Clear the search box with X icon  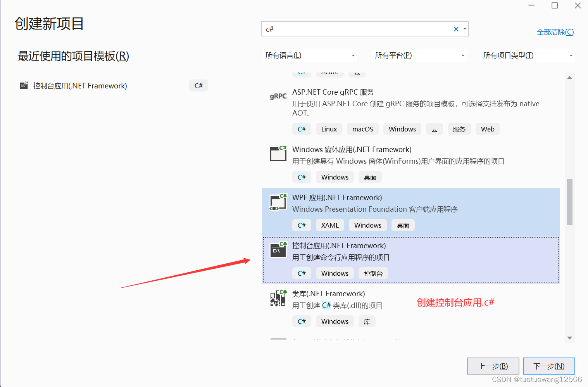[x=456, y=29]
